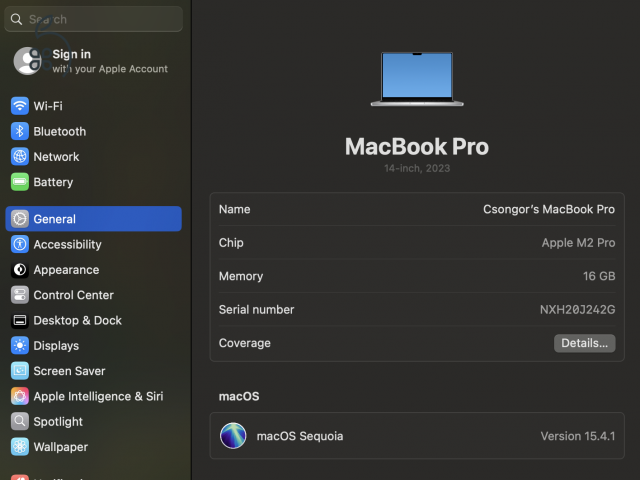Go to Battery settings

[x=93, y=182]
